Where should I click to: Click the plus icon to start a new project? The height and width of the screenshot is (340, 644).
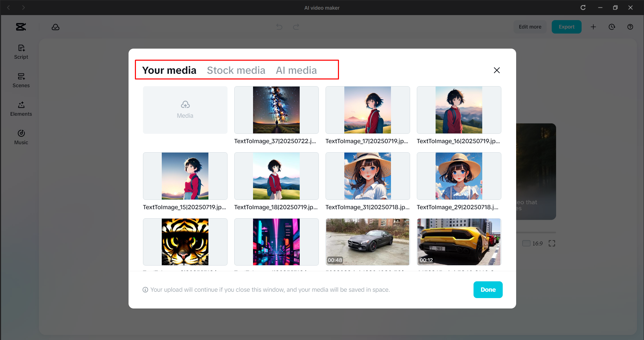tap(593, 27)
